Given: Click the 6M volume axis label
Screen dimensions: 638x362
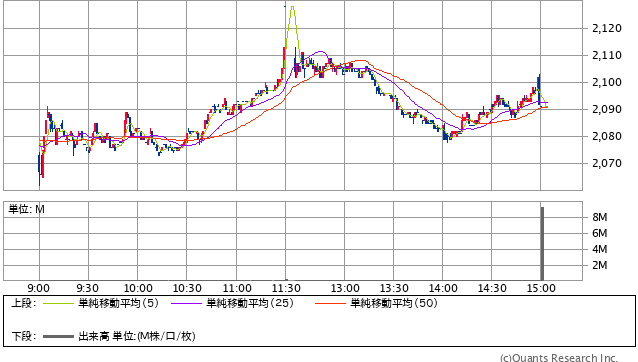Looking at the screenshot, I should tap(600, 233).
